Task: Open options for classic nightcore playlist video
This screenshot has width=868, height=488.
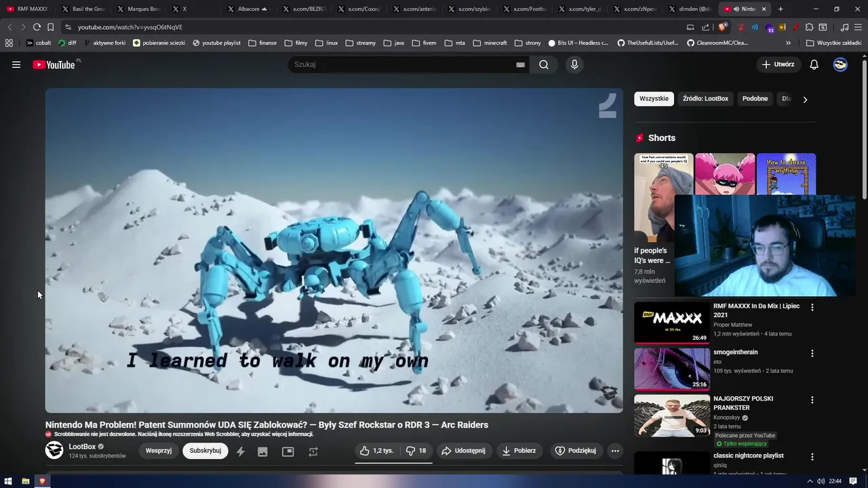Action: [x=812, y=457]
